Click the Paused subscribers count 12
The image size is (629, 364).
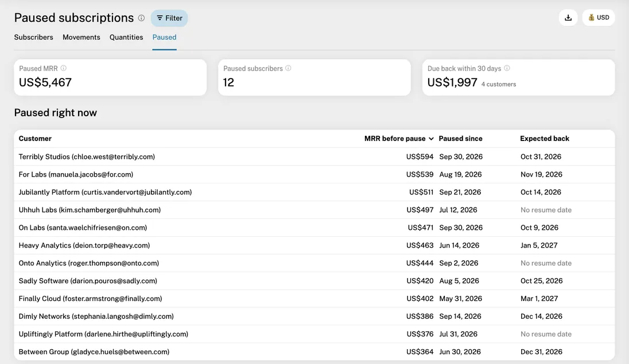click(228, 82)
